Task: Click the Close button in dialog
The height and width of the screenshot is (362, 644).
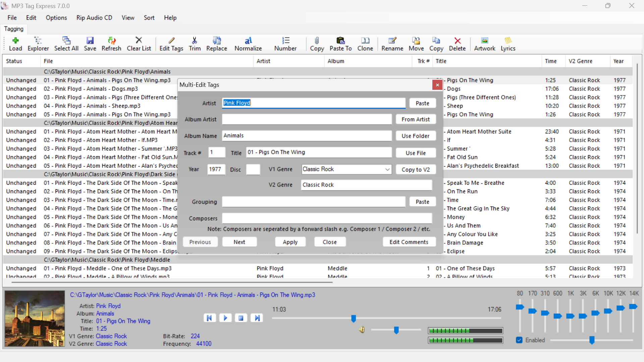Action: point(330,242)
